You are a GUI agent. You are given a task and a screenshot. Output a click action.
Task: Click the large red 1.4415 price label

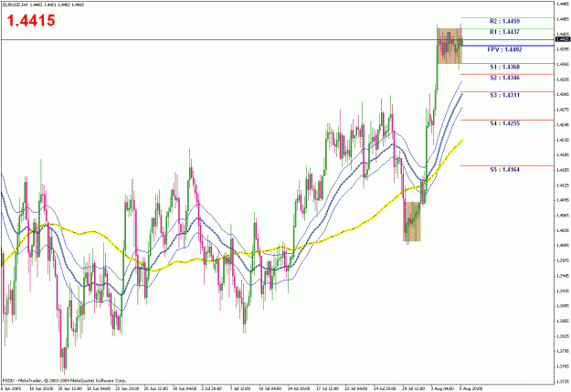click(x=31, y=21)
